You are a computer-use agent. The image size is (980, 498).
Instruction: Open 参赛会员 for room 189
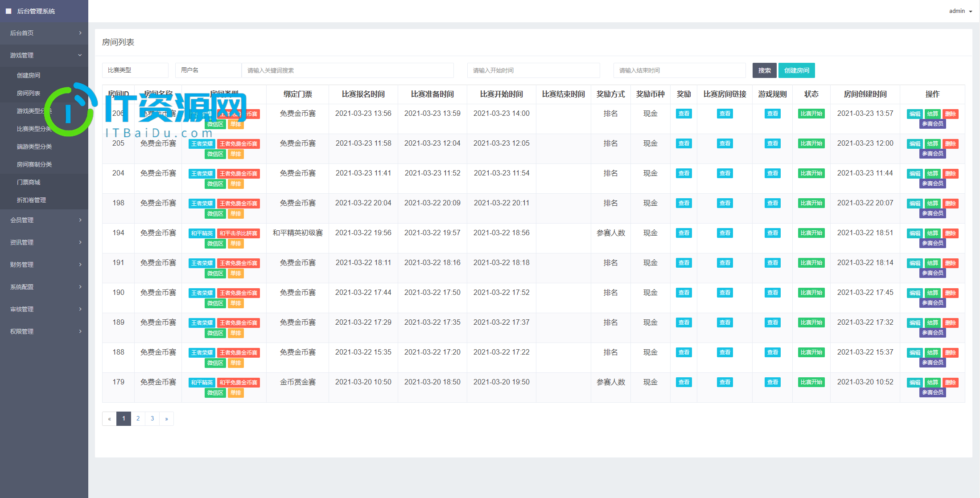(x=932, y=333)
